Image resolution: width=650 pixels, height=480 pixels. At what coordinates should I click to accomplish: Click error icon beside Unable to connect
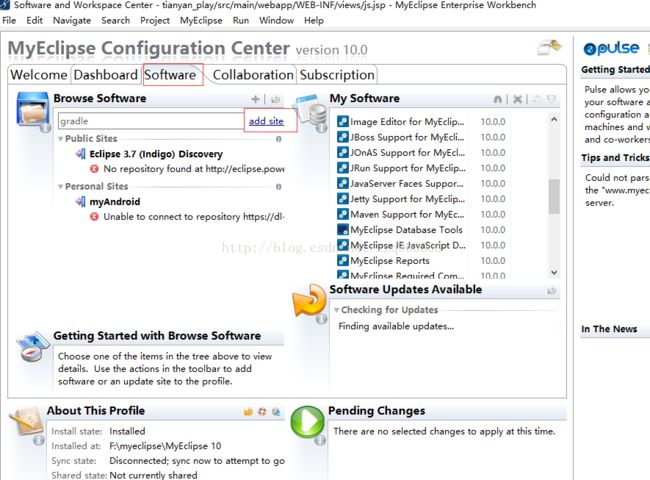[x=95, y=216]
